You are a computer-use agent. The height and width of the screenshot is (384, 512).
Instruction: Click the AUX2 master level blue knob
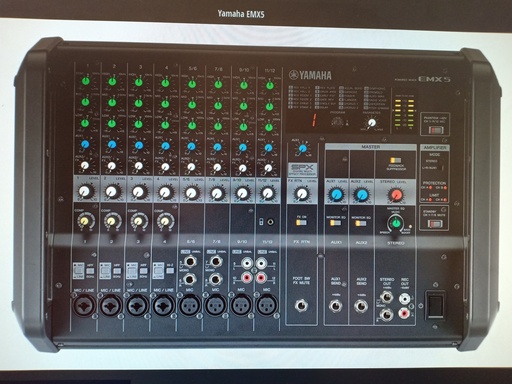click(x=361, y=194)
